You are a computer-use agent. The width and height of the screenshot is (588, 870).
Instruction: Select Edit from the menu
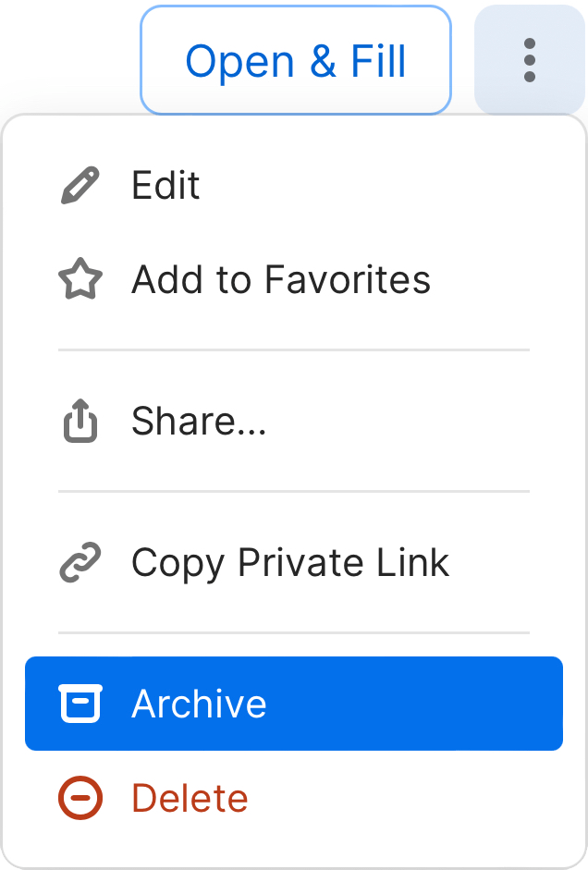point(165,186)
